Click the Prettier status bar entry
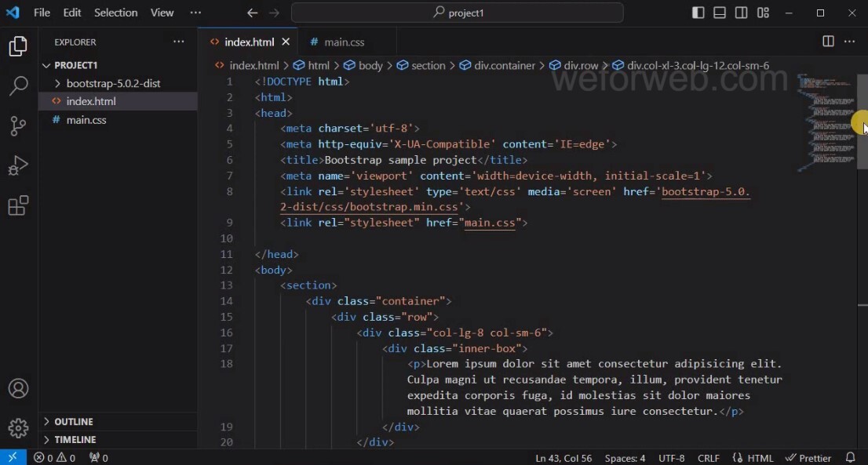 (x=807, y=457)
